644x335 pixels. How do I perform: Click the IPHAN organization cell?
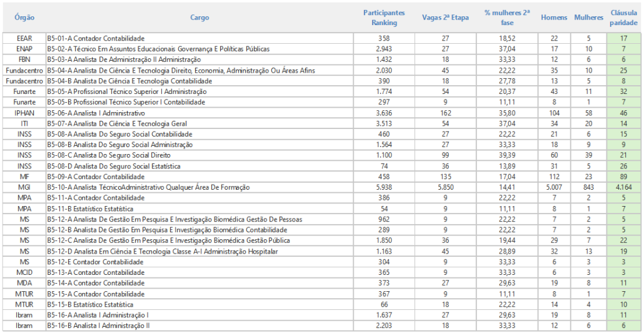click(24, 113)
